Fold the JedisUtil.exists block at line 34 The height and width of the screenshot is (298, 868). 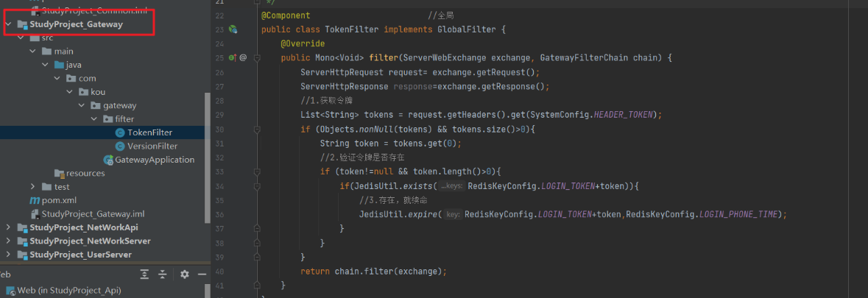click(x=257, y=186)
